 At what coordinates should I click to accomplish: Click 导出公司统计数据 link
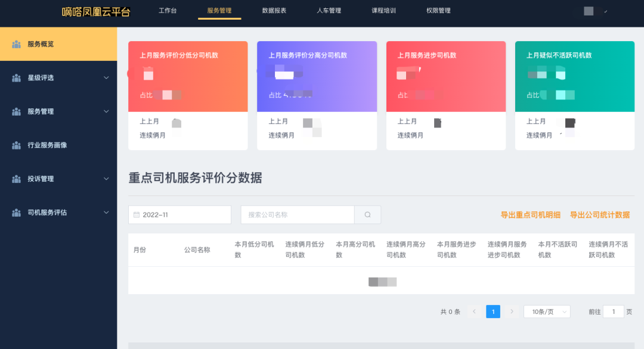pos(599,215)
